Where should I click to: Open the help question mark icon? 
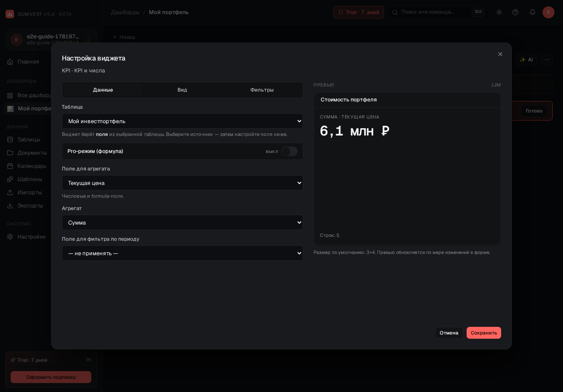point(515,12)
